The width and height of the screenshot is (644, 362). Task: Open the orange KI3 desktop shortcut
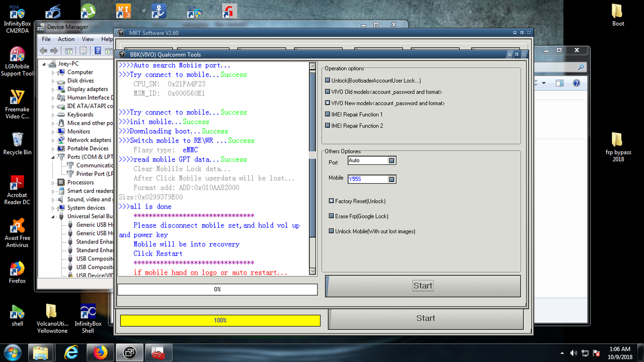[123, 11]
